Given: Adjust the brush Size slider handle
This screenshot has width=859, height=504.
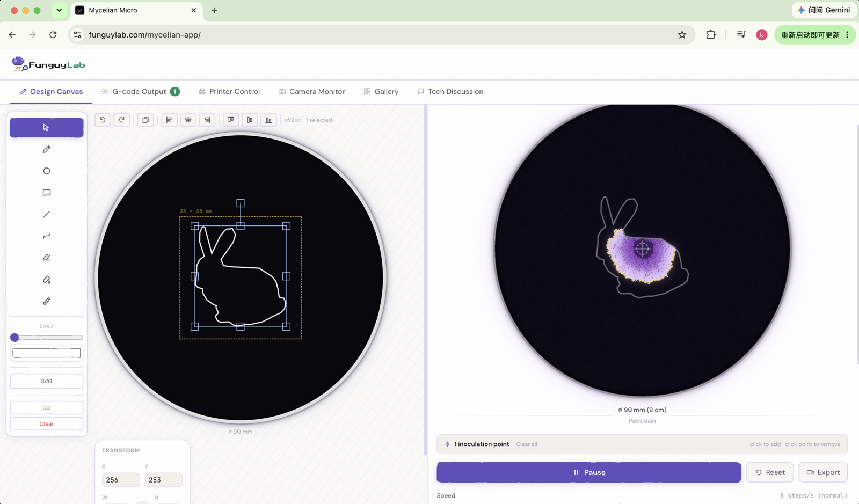Looking at the screenshot, I should 15,338.
